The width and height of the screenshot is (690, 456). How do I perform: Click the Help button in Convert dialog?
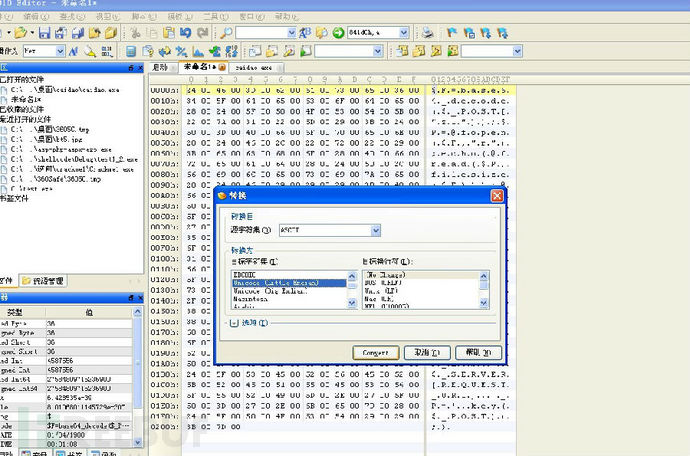[x=477, y=352]
